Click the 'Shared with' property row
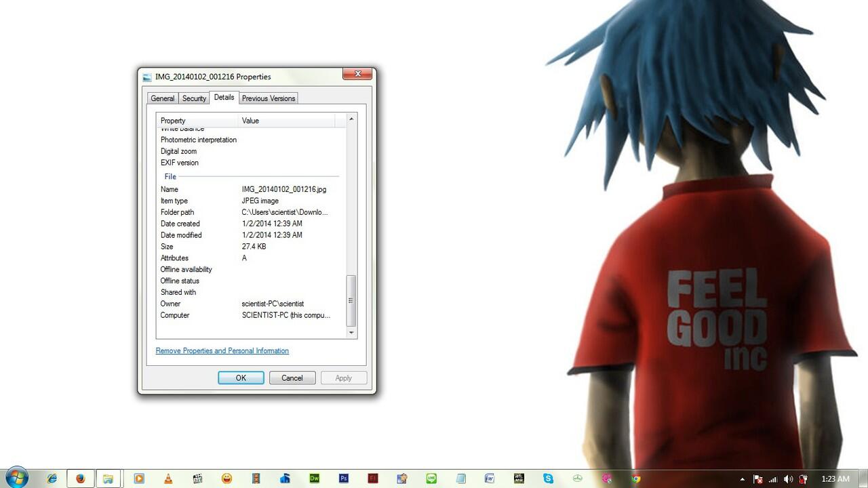Screen dimensions: 868x488 coord(250,292)
